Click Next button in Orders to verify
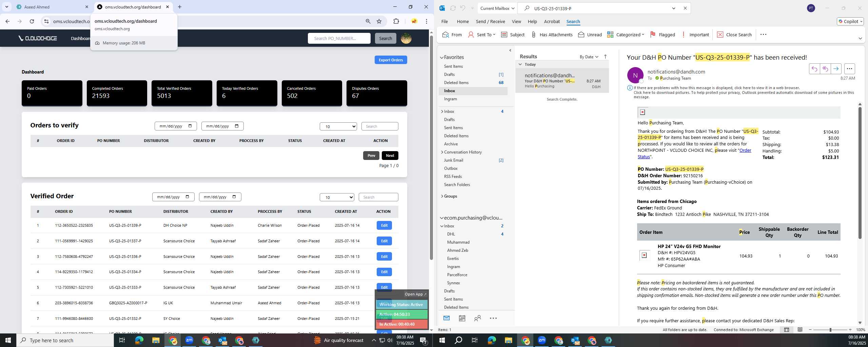The height and width of the screenshot is (347, 868). (390, 156)
